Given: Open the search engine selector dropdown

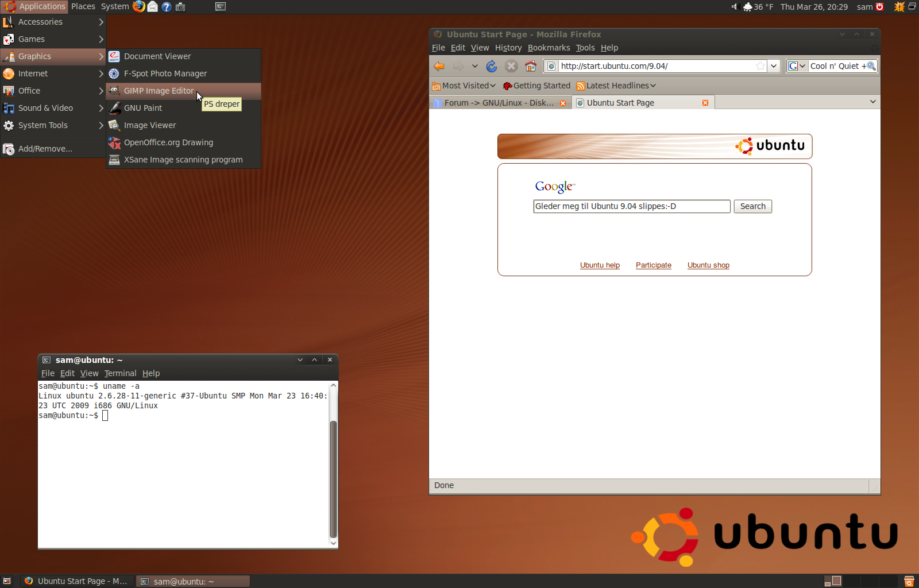Looking at the screenshot, I should pyautogui.click(x=797, y=66).
